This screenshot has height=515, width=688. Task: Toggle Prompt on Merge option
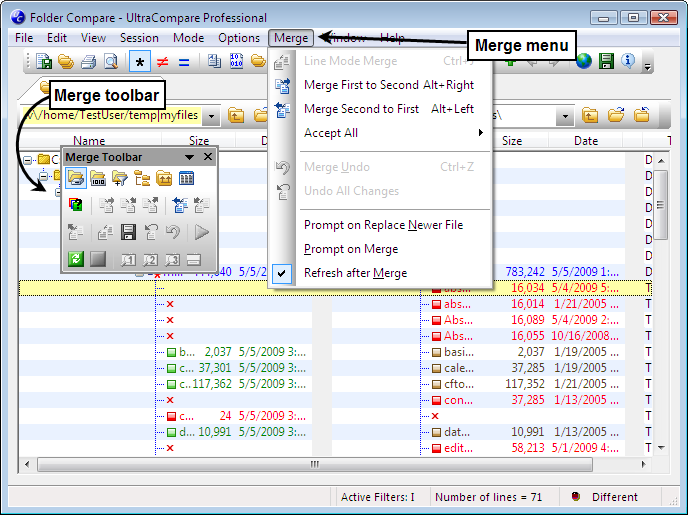coord(380,249)
